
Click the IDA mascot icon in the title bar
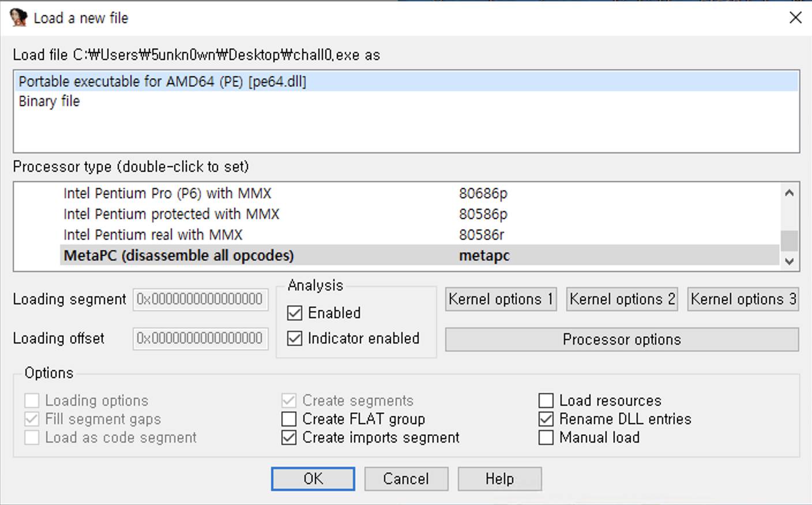17,17
